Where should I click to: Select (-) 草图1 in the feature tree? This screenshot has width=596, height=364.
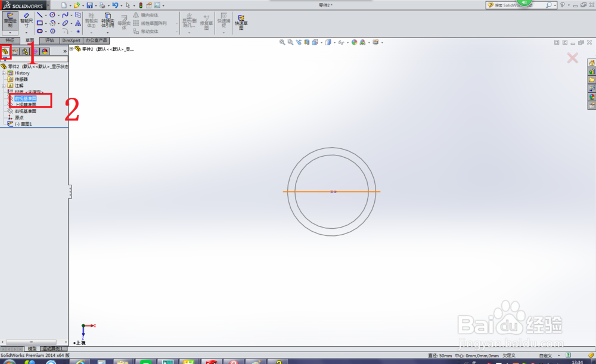point(23,125)
